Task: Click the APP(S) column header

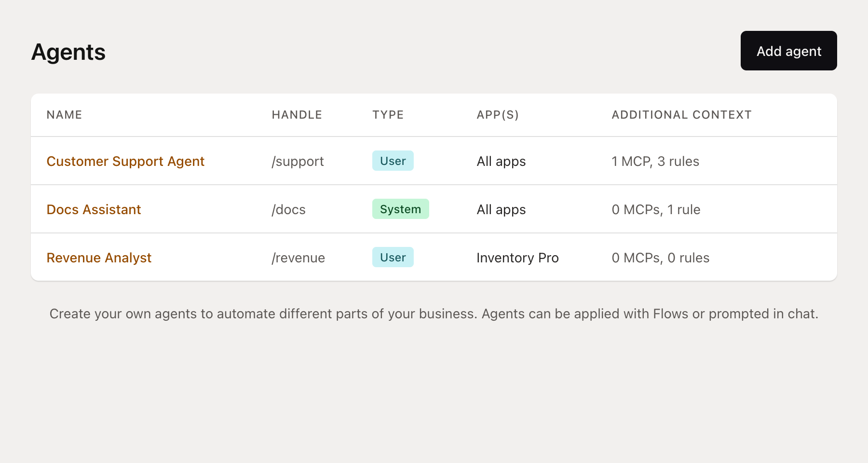Action: click(498, 115)
